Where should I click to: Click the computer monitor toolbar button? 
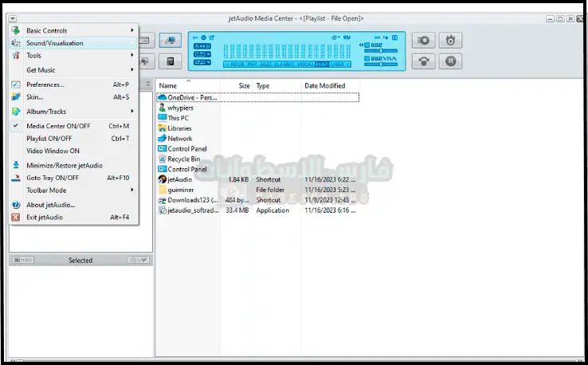[169, 40]
